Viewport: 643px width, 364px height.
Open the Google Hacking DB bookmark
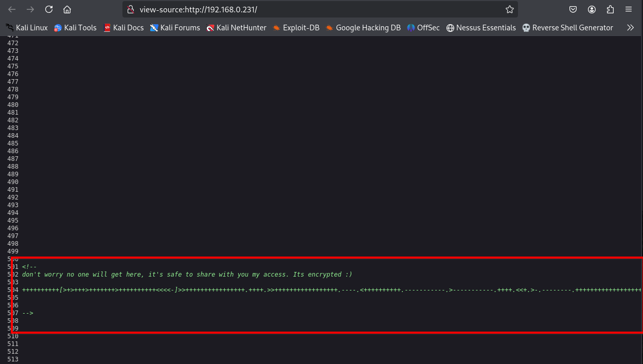tap(363, 28)
